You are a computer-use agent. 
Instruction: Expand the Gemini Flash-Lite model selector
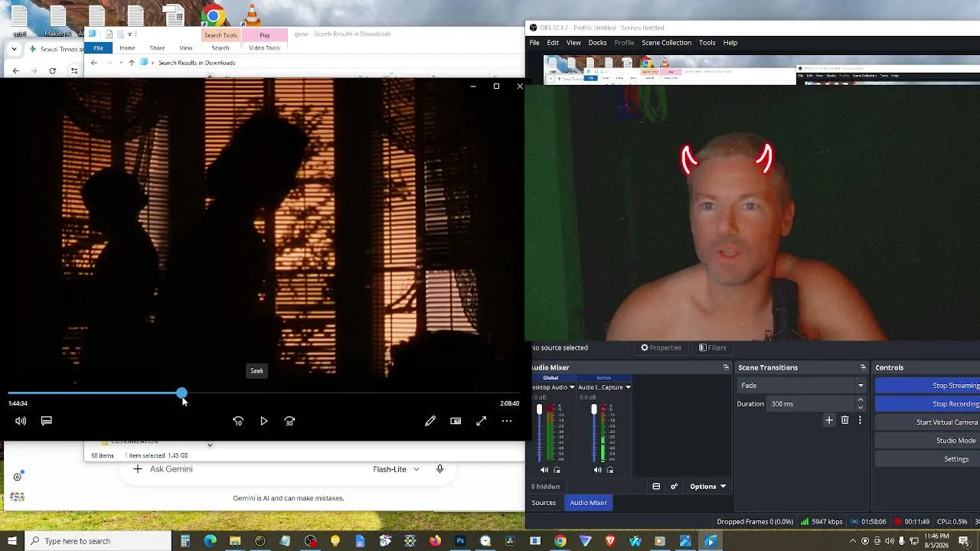coord(396,469)
